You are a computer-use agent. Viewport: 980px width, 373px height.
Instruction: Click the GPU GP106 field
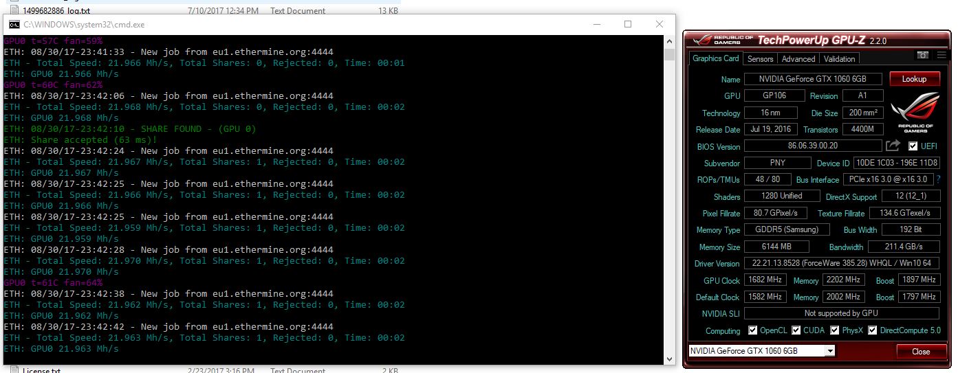point(774,95)
